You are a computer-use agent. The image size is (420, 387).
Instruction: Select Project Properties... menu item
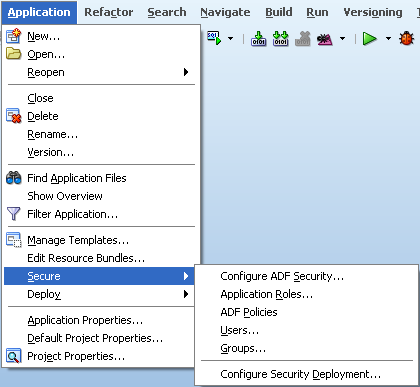click(x=98, y=356)
